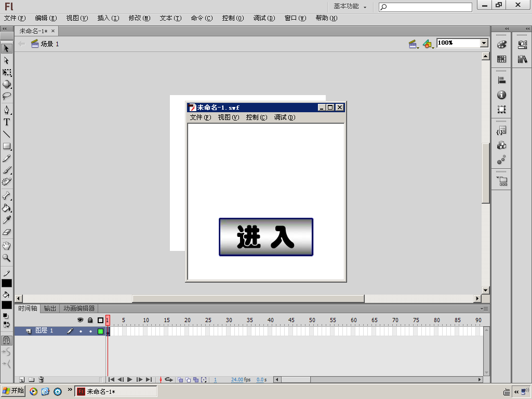Switch to the 输出 tab
The image size is (532, 399).
[x=50, y=309]
